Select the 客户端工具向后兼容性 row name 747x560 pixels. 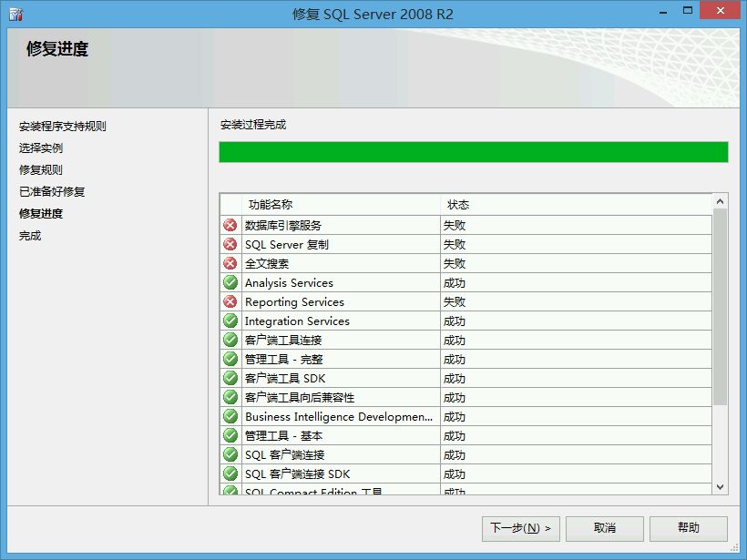300,397
